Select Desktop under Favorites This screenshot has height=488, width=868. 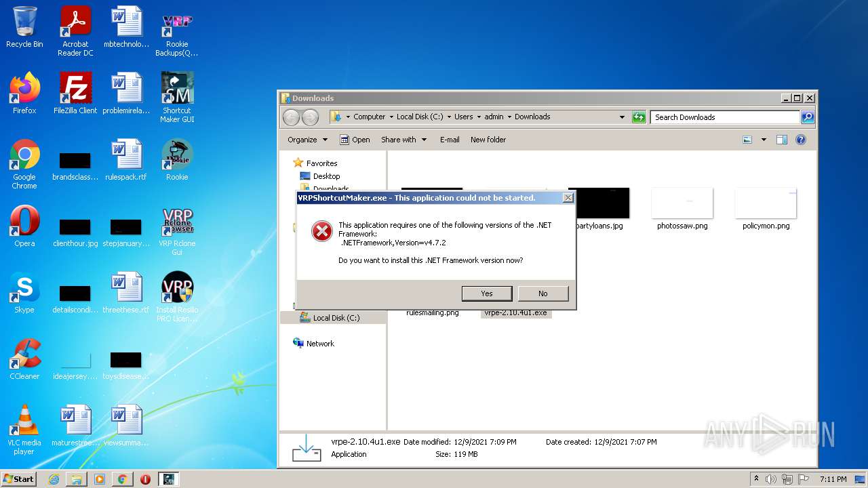[x=320, y=176]
